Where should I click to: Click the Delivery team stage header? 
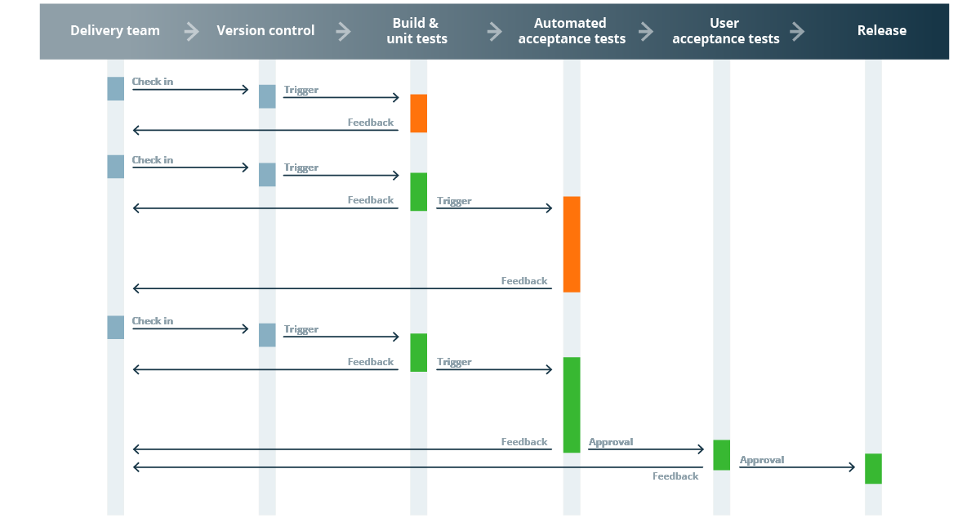click(115, 31)
